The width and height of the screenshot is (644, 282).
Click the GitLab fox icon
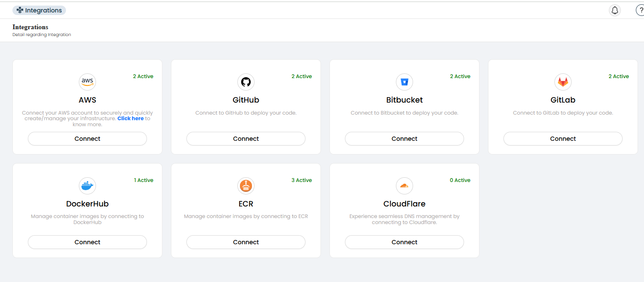[x=563, y=82]
